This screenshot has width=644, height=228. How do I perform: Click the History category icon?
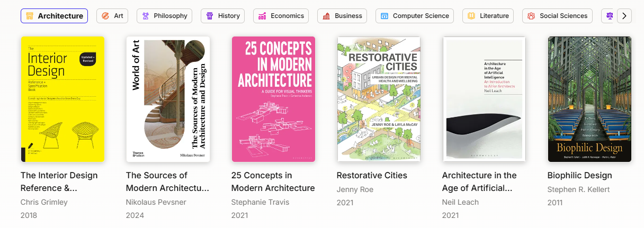pos(210,16)
